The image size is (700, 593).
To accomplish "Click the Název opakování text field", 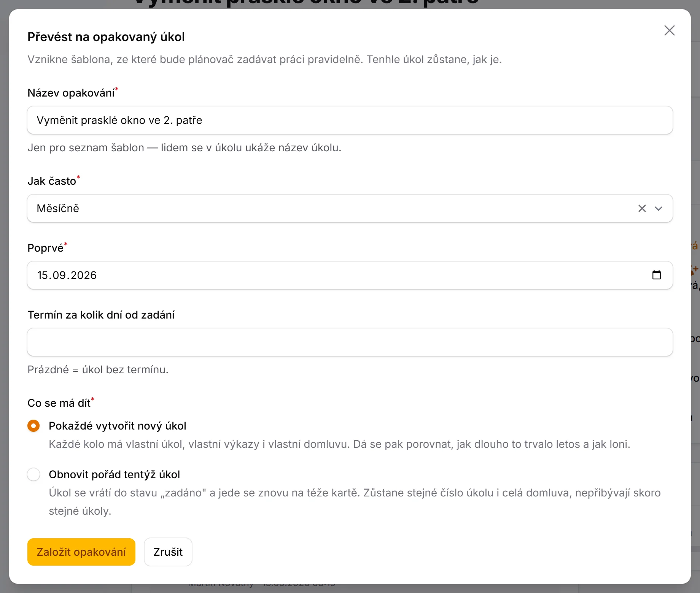I will (350, 120).
